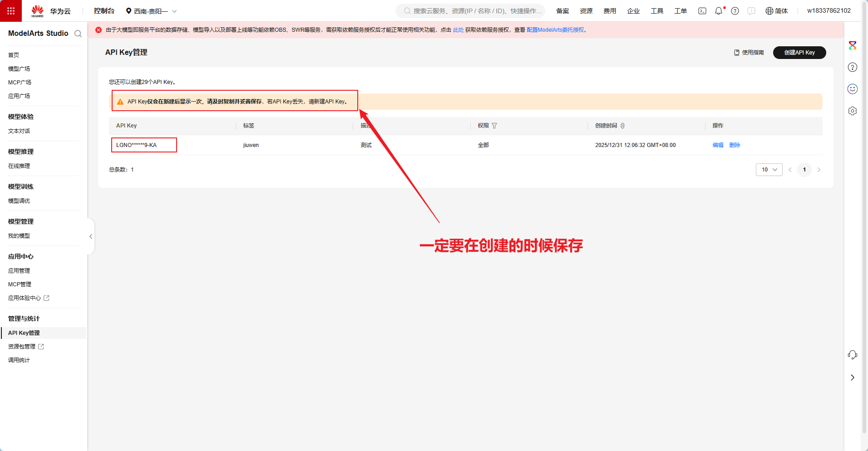Select 控制台 in the top menu

(104, 10)
